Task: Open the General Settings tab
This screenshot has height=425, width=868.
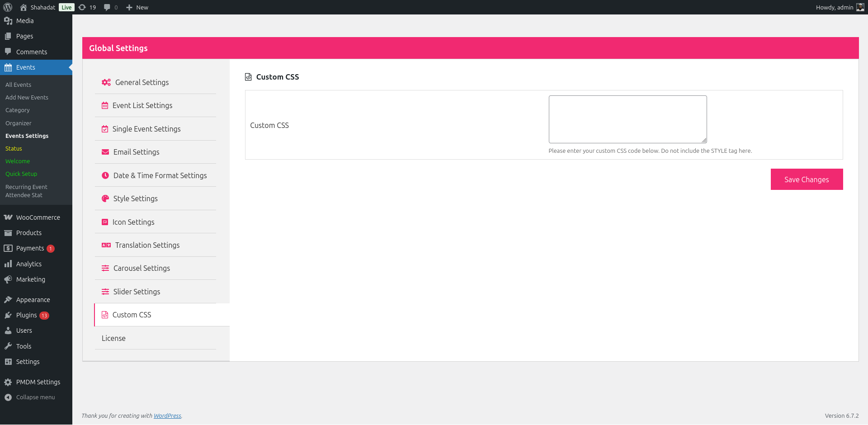Action: pos(156,82)
